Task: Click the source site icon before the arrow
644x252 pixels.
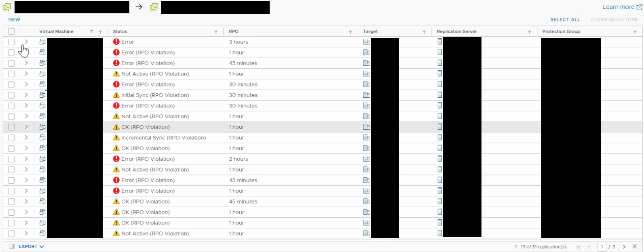Action: [7, 7]
